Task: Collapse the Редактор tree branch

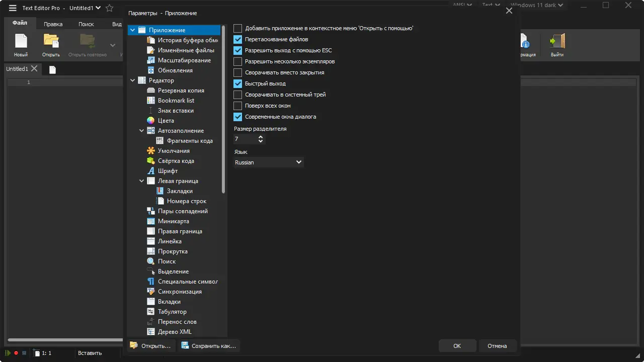Action: tap(132, 80)
